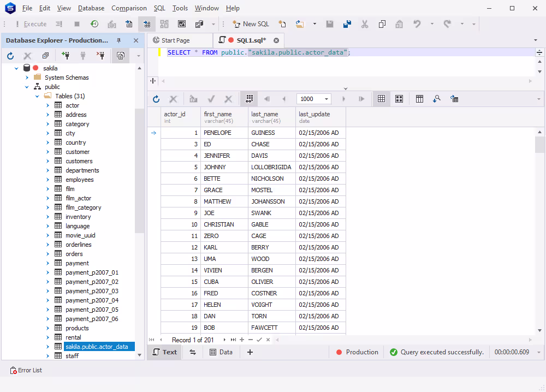Expand the System Schemas node
546x392 pixels.
(x=27, y=78)
